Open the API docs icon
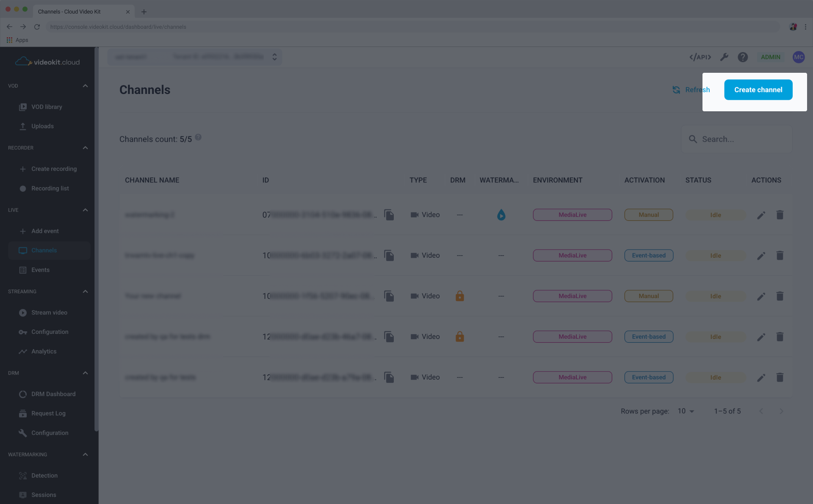Image resolution: width=813 pixels, height=504 pixels. click(x=700, y=57)
